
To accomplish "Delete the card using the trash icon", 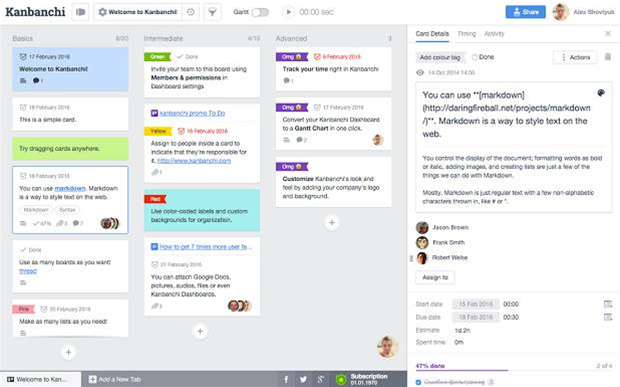I will pos(608,57).
